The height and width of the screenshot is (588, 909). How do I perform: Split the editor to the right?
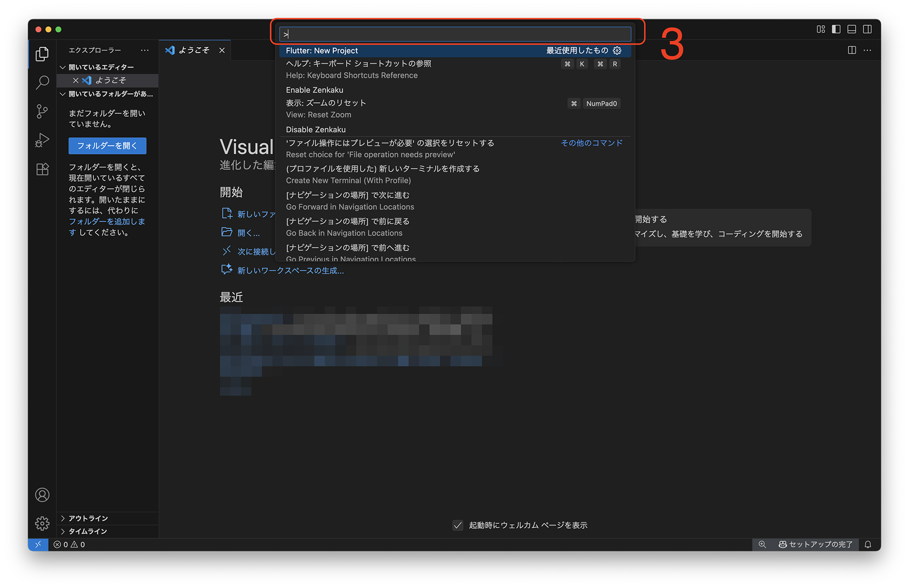(x=852, y=50)
